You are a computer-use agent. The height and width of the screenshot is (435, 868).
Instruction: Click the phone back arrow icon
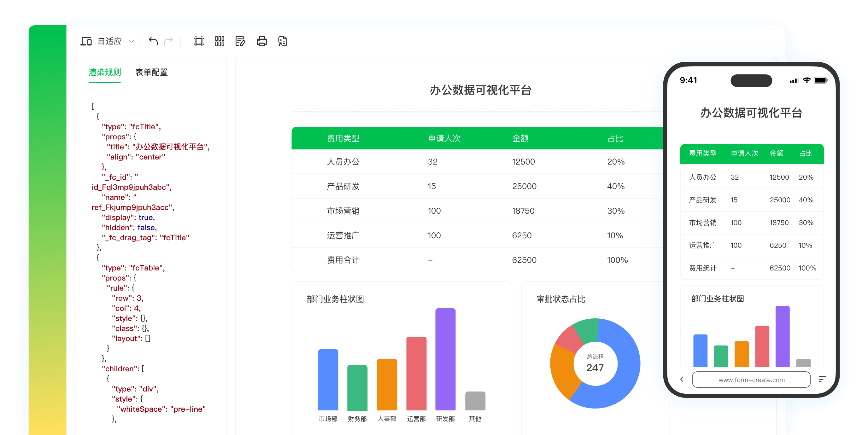coord(682,379)
